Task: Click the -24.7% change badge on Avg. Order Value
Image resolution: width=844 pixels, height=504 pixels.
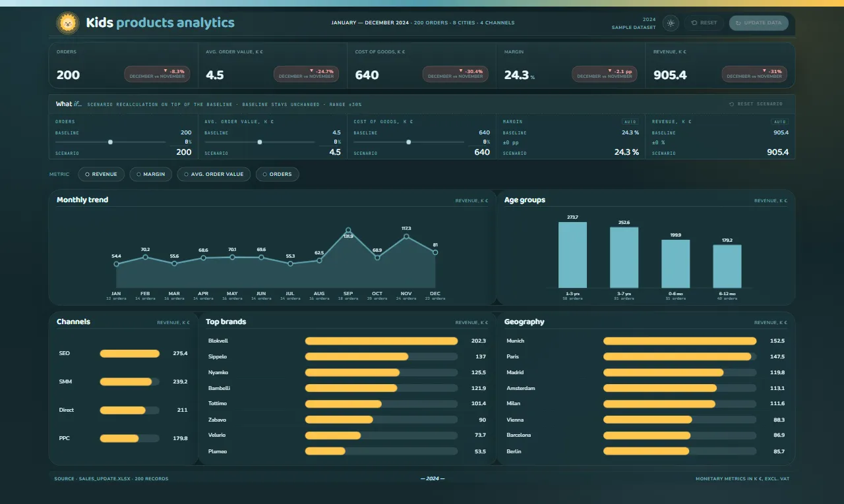Action: tap(306, 74)
